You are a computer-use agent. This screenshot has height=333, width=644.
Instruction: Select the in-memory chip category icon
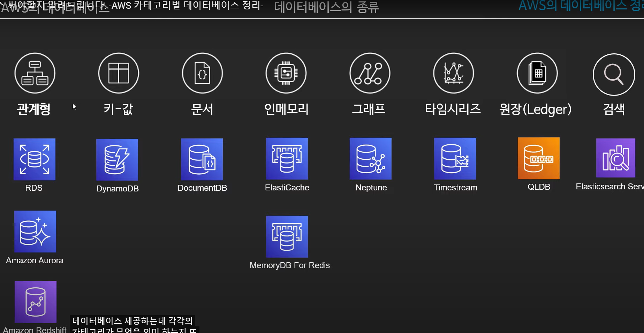286,73
